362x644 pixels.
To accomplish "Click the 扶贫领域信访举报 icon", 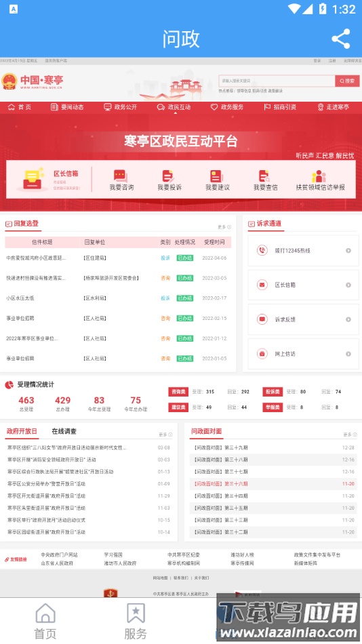I will pyautogui.click(x=319, y=176).
